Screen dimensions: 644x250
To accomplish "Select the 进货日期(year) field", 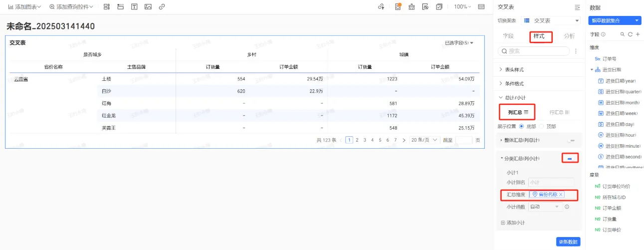I will pos(617,81).
